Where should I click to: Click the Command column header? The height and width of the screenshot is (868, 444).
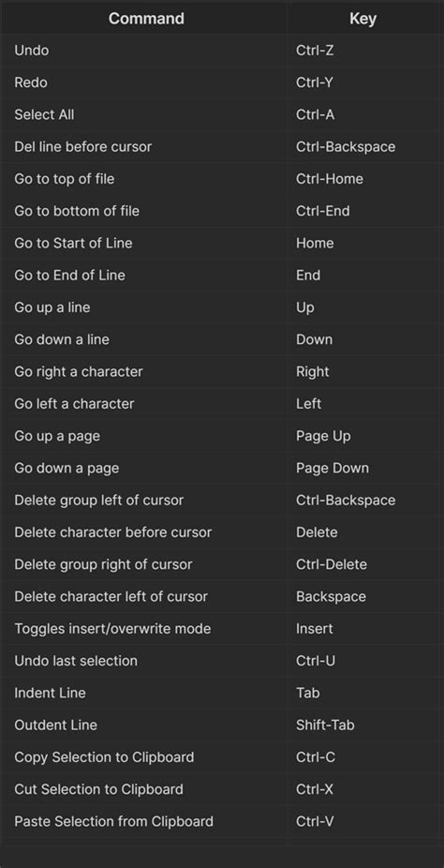click(x=146, y=18)
